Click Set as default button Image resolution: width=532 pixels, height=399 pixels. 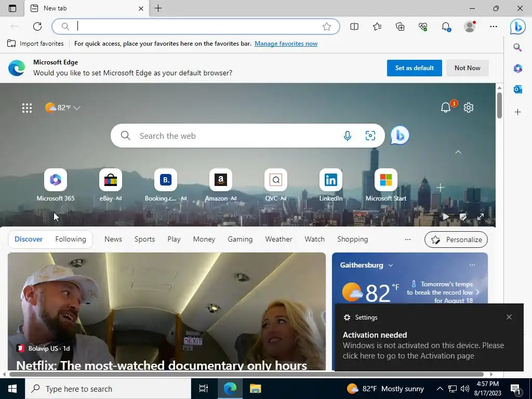tap(414, 68)
